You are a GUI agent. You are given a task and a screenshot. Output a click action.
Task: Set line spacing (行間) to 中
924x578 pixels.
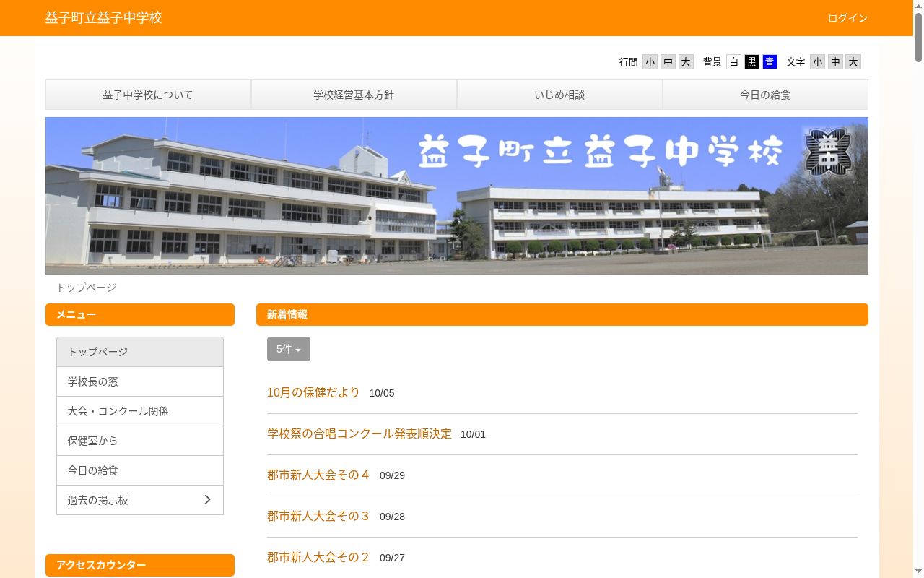[x=668, y=62]
